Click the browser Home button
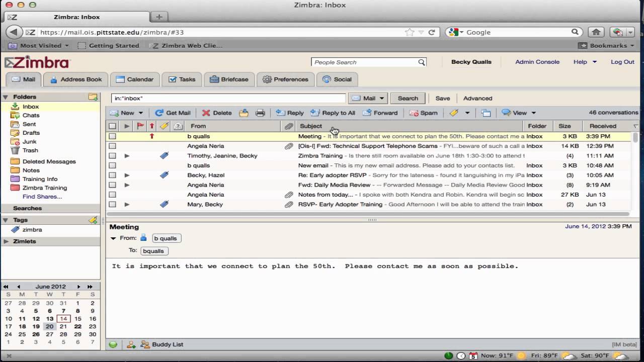The width and height of the screenshot is (644, 362). click(596, 32)
